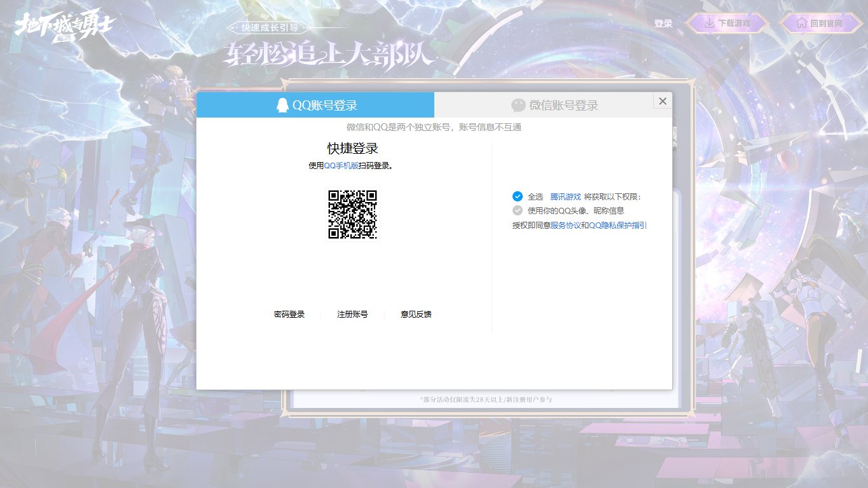This screenshot has height=488, width=868.
Task: Open the 服务协议 link
Action: click(x=566, y=226)
